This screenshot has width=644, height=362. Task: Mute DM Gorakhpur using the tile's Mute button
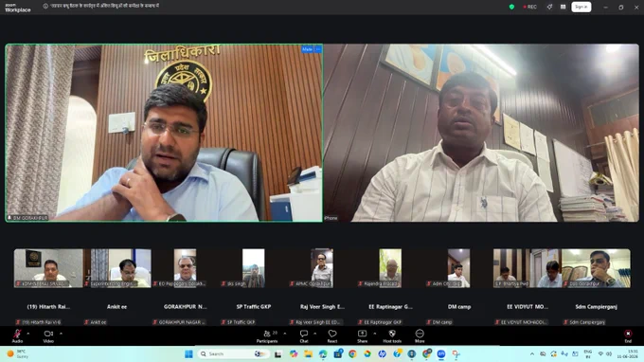pyautogui.click(x=307, y=49)
